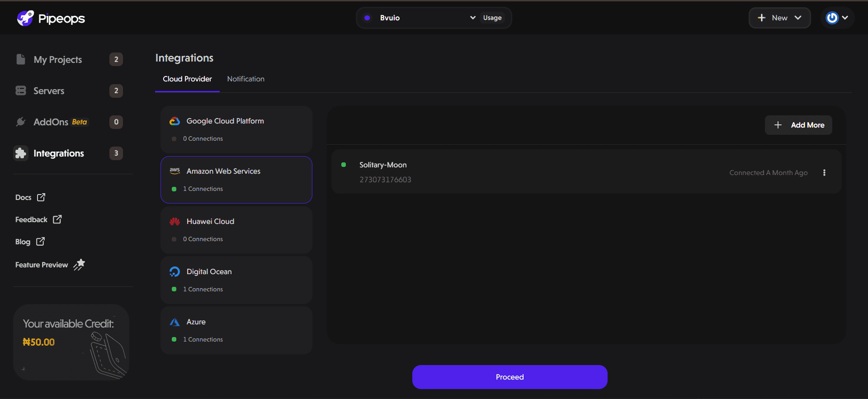Click the available credit card
Screen dimensions: 868x399
[71, 342]
